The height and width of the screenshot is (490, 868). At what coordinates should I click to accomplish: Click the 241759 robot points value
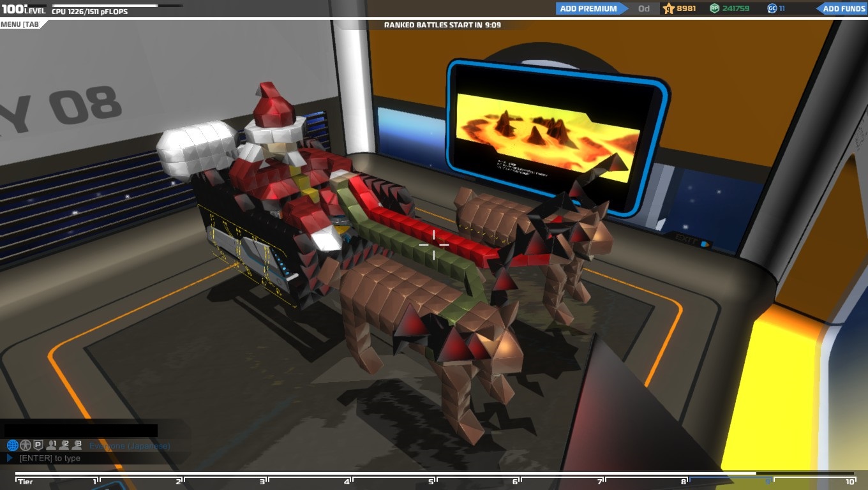(736, 8)
